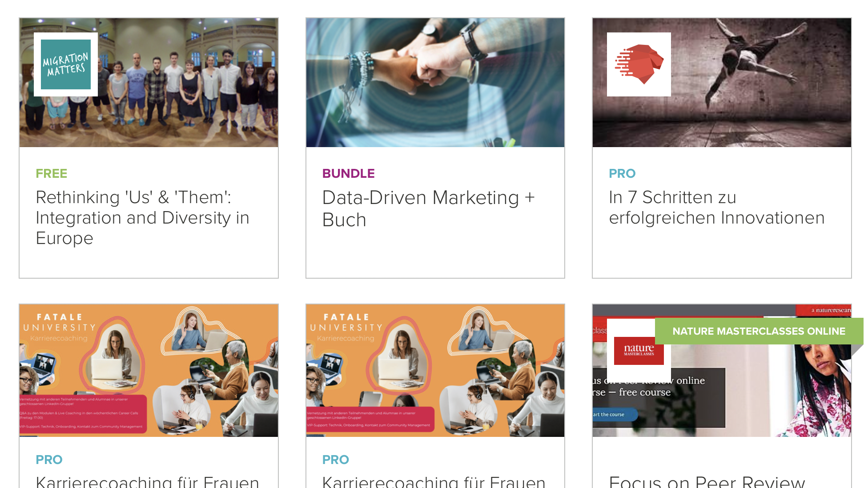868x488 pixels.
Task: Click PRO label on first Karrierecoaching card
Action: coord(49,460)
